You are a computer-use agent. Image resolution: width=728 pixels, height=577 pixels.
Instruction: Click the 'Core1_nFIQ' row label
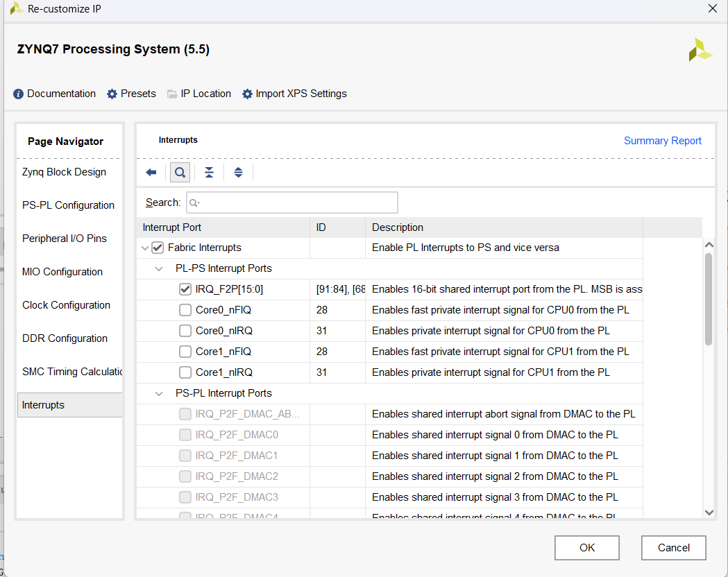coord(223,352)
